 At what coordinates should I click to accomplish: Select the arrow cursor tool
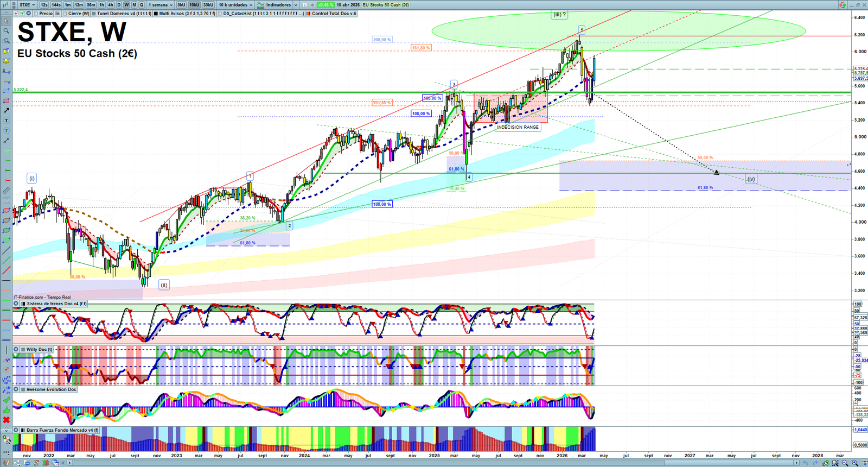tap(6, 21)
